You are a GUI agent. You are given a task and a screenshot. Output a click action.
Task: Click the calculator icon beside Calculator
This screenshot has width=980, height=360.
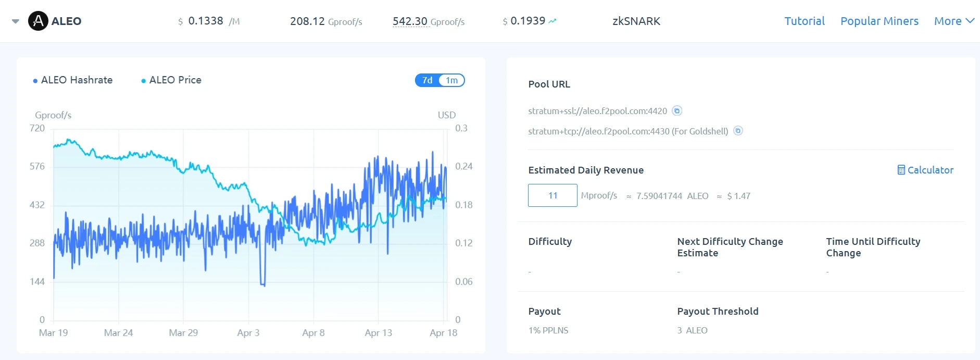pyautogui.click(x=901, y=170)
